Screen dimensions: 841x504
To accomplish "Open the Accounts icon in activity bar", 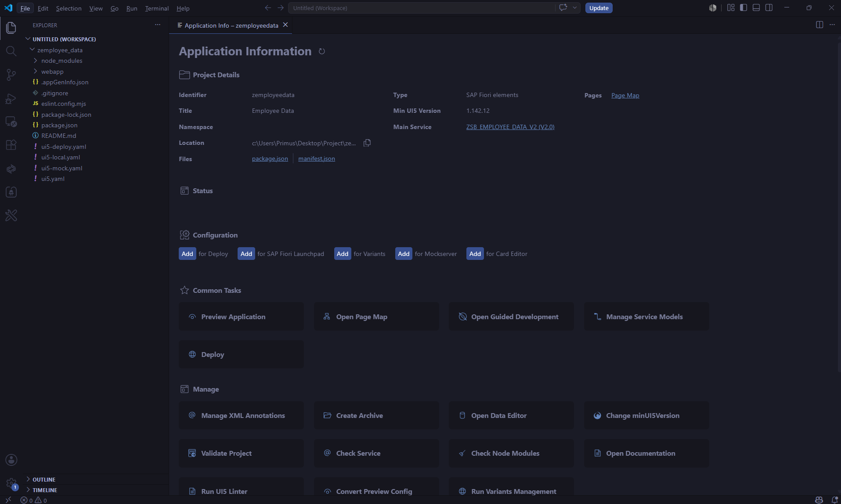I will (x=11, y=460).
